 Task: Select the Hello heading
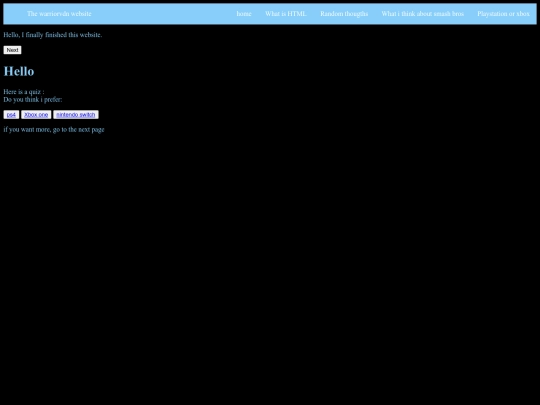(x=19, y=71)
